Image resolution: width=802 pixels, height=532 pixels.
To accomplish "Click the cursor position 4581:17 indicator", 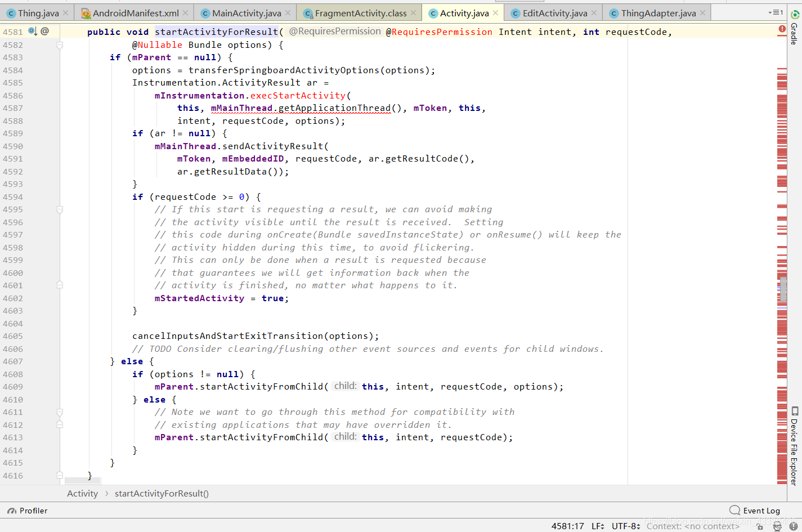I will pyautogui.click(x=567, y=526).
